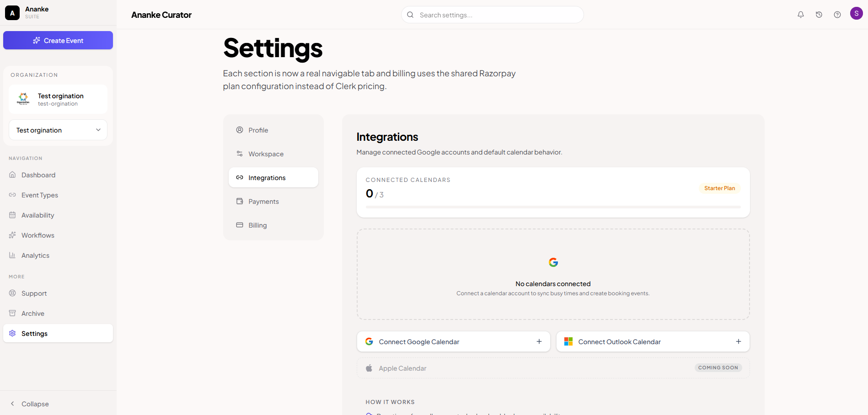Click the Apple Calendar icon
The width and height of the screenshot is (868, 415).
[369, 368]
